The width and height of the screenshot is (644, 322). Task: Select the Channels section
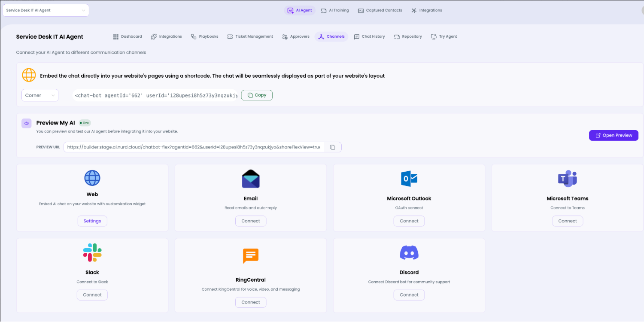331,36
